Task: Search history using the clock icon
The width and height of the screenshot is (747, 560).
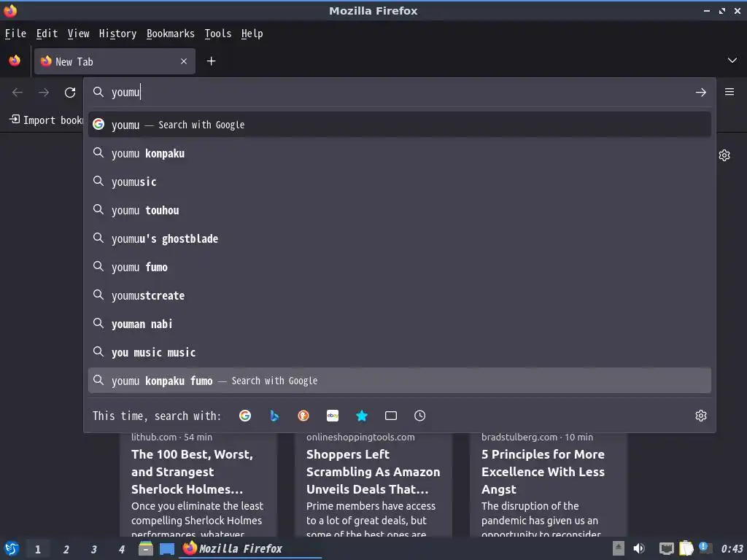Action: (419, 416)
